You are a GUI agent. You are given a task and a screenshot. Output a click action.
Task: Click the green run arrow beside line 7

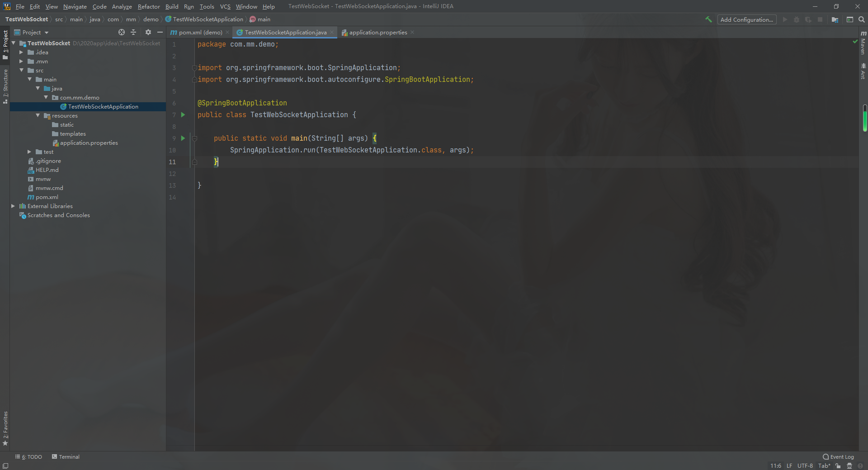[183, 114]
